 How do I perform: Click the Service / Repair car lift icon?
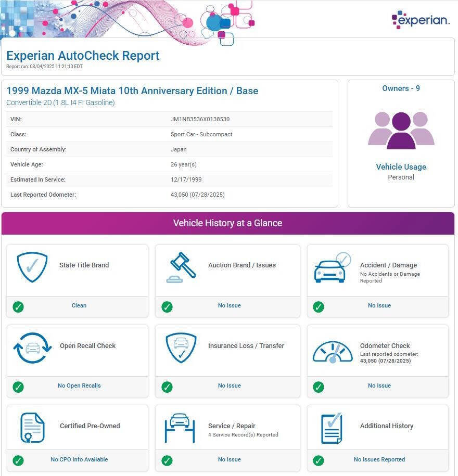pos(181,428)
